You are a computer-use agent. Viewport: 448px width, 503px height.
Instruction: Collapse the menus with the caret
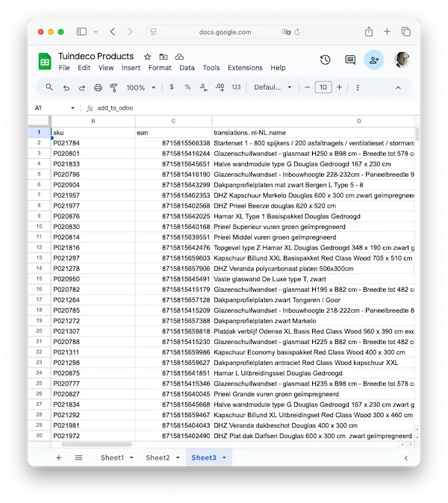398,87
